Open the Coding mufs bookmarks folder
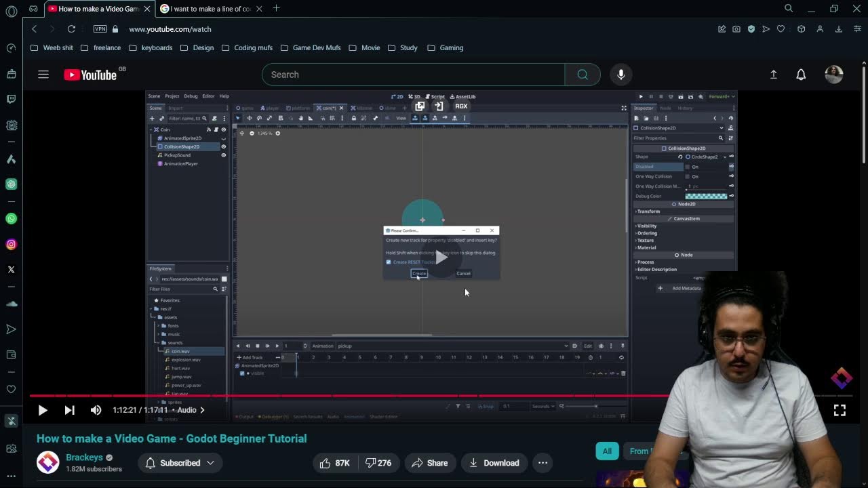This screenshot has width=868, height=488. pyautogui.click(x=247, y=47)
